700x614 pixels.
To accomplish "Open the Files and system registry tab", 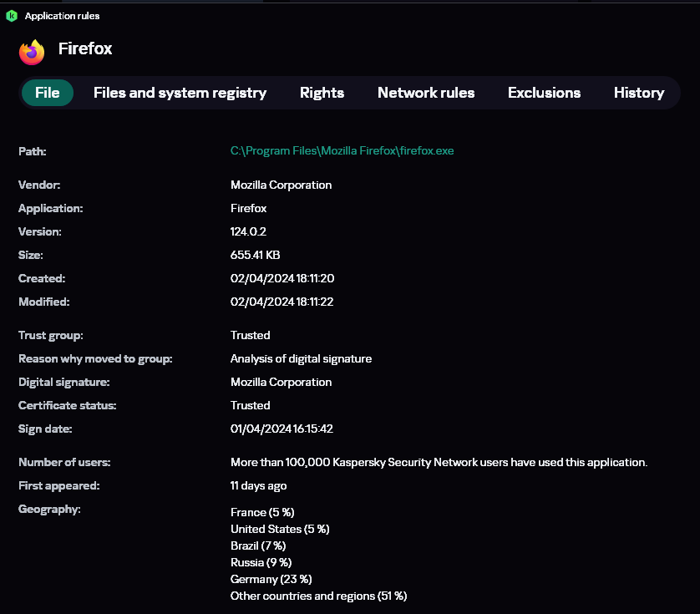I will coord(180,93).
